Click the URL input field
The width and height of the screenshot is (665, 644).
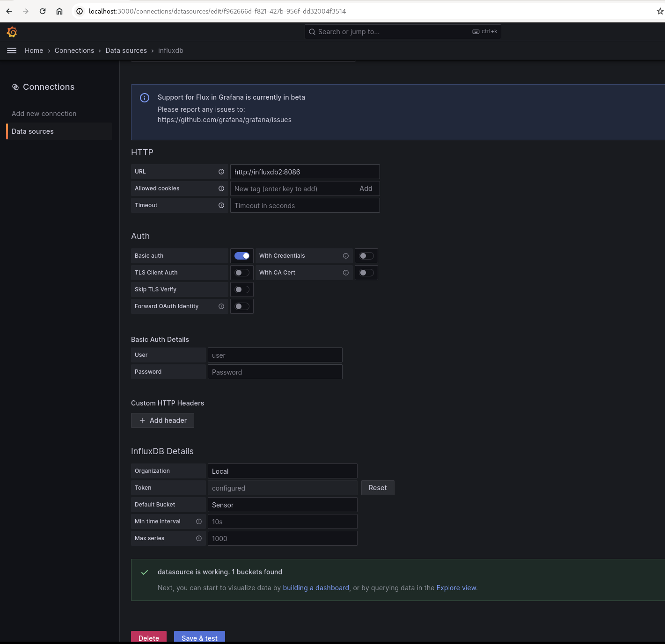[305, 172]
